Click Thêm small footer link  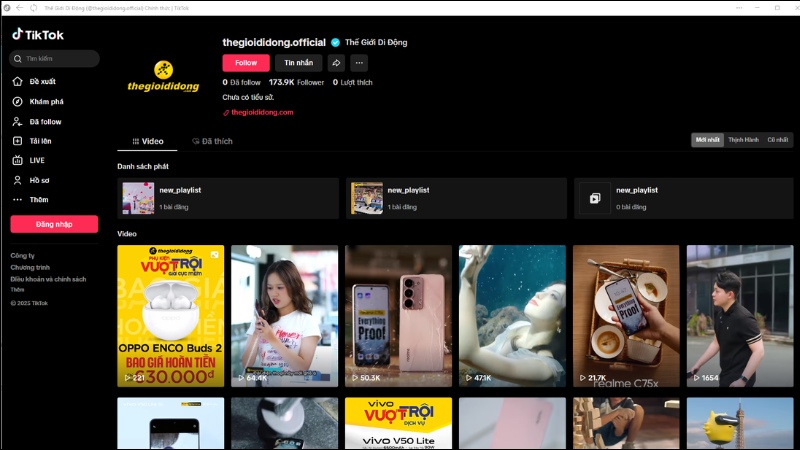(17, 289)
